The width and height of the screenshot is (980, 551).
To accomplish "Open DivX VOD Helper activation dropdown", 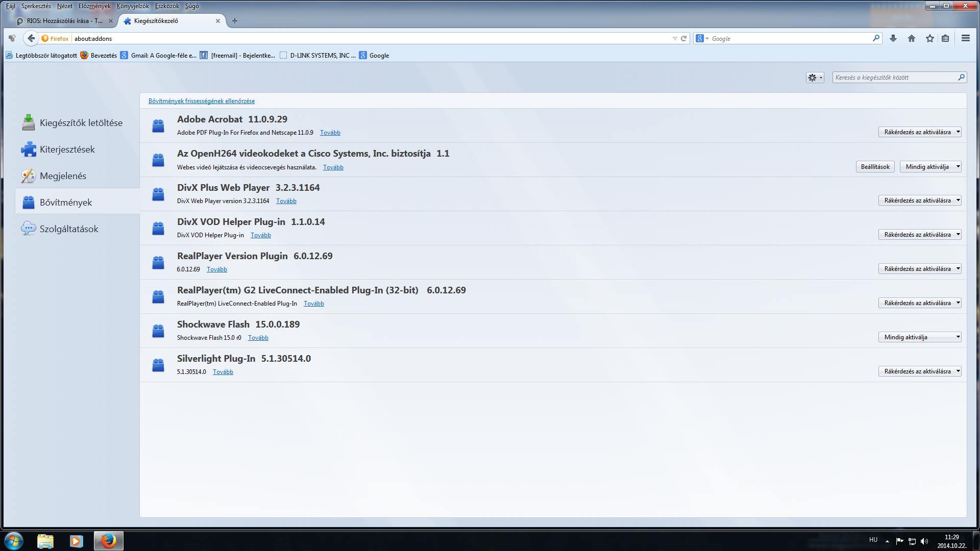I will pyautogui.click(x=920, y=235).
